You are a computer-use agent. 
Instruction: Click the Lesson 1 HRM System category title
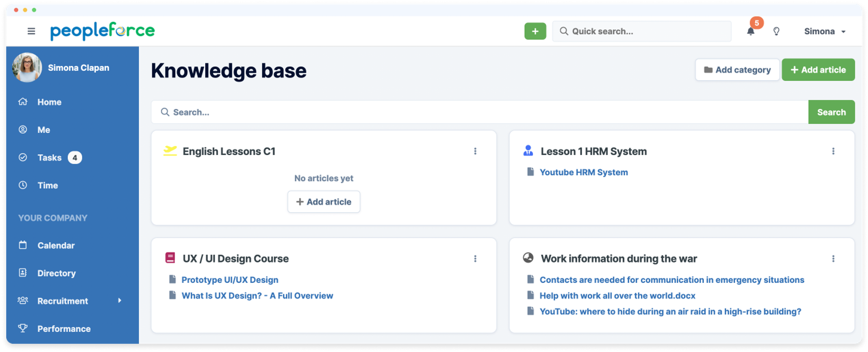click(x=594, y=151)
